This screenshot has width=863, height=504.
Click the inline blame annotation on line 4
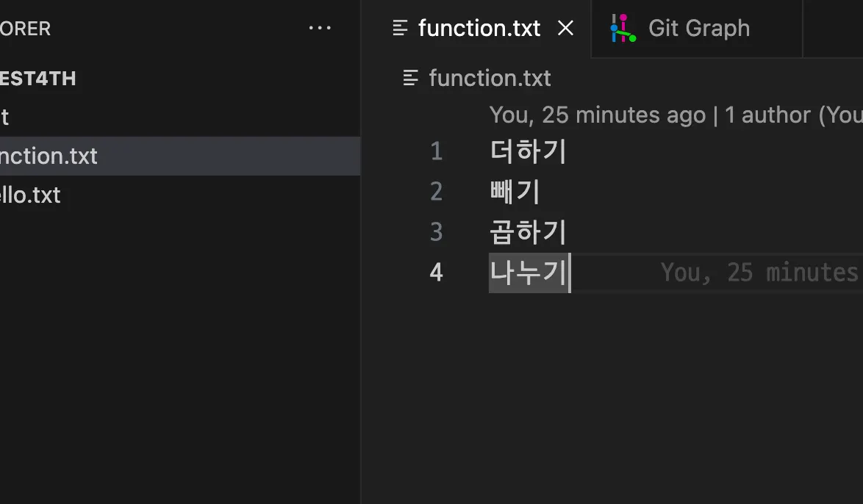759,273
